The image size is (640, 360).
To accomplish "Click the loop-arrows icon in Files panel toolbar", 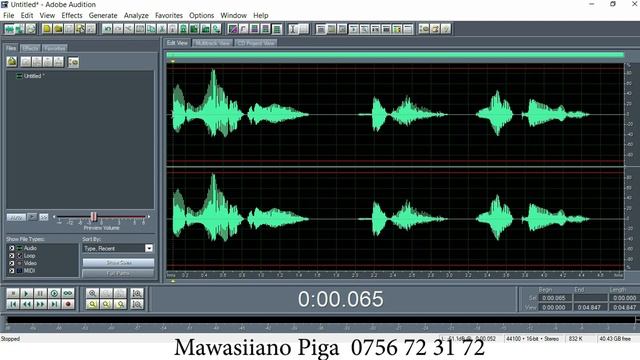I will click(x=73, y=62).
